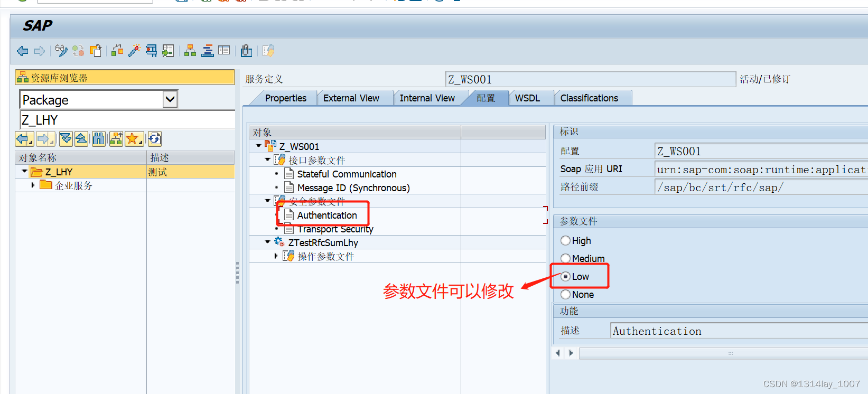Select the Transport Security tree item
The image size is (868, 394).
pyautogui.click(x=335, y=229)
